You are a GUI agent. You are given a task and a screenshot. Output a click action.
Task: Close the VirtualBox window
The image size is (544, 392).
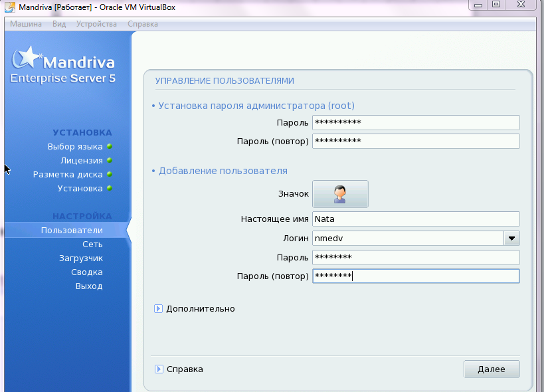[x=521, y=5]
